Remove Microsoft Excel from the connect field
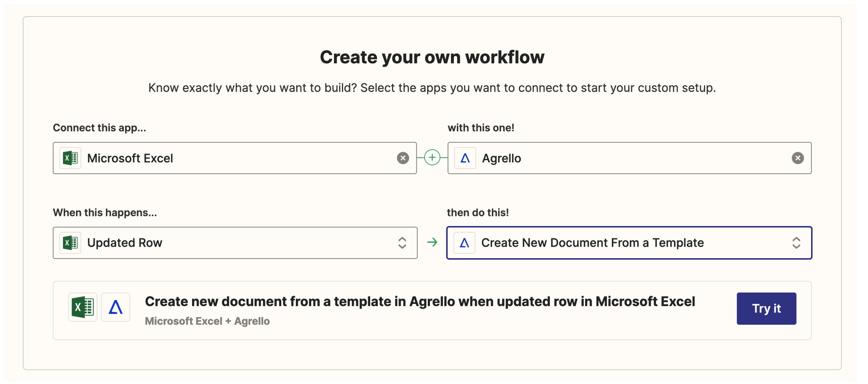Screen dimensions: 868x384 403,158
